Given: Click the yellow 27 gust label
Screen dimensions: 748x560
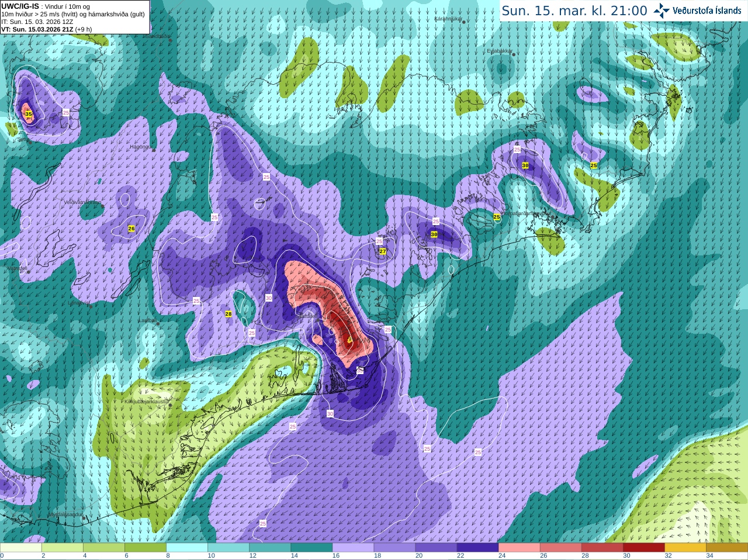Looking at the screenshot, I should 383,251.
